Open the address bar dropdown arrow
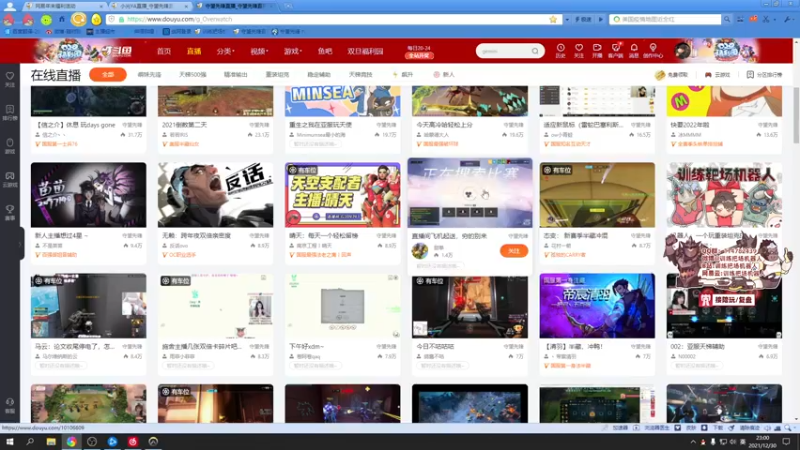The width and height of the screenshot is (800, 450). point(567,19)
